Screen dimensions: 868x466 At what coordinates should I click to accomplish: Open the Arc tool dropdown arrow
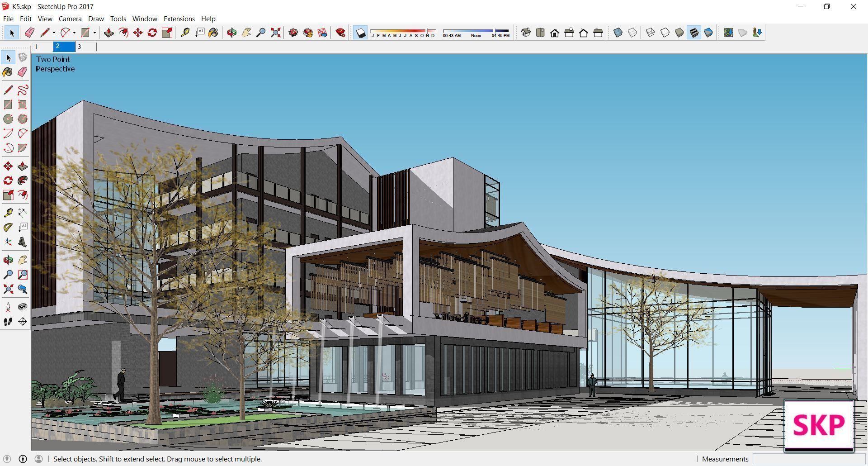coord(74,33)
